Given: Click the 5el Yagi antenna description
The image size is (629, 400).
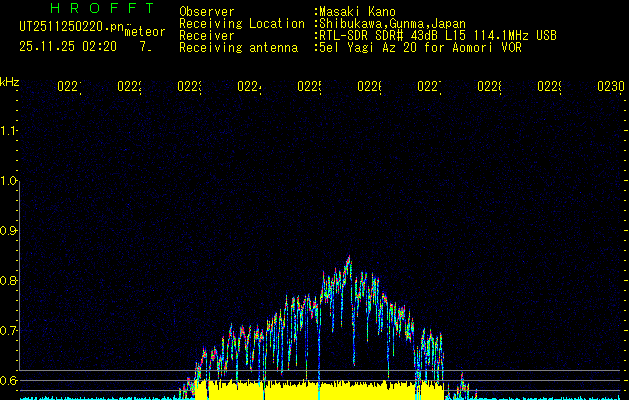Looking at the screenshot, I should 418,47.
